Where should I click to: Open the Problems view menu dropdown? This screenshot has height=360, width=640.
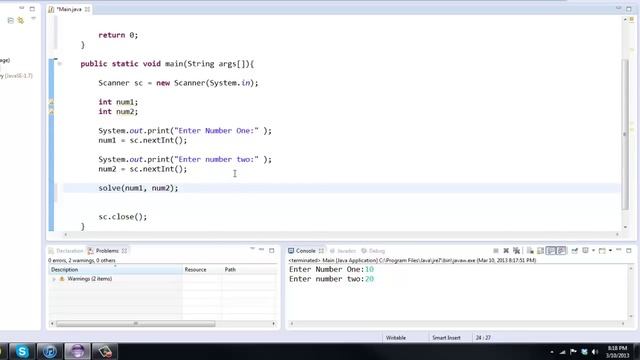pyautogui.click(x=252, y=249)
